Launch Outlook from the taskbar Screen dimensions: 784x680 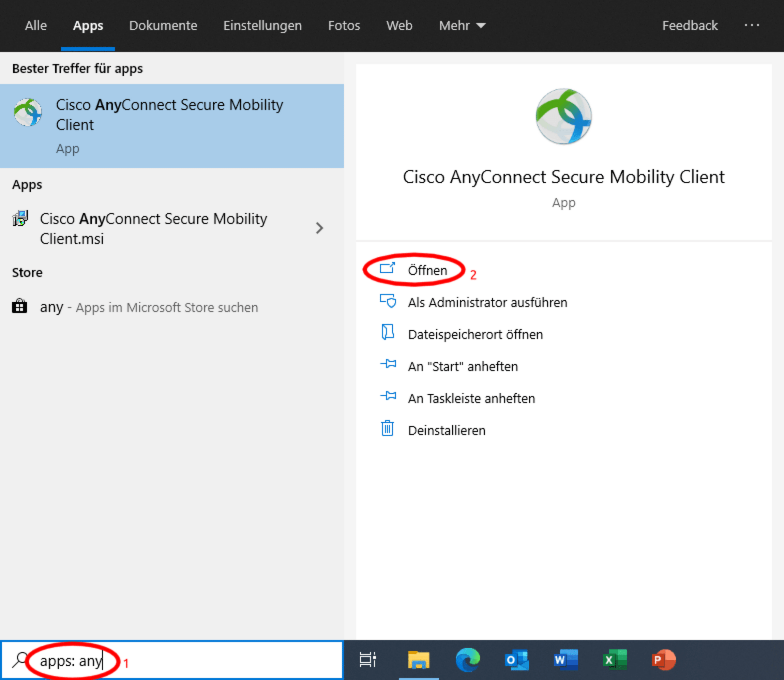click(516, 660)
